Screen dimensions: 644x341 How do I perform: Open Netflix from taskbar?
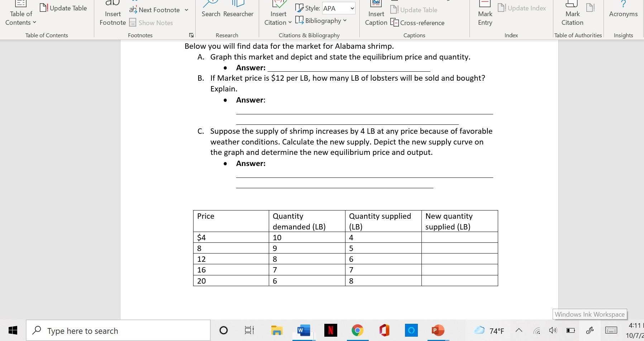[x=330, y=330]
